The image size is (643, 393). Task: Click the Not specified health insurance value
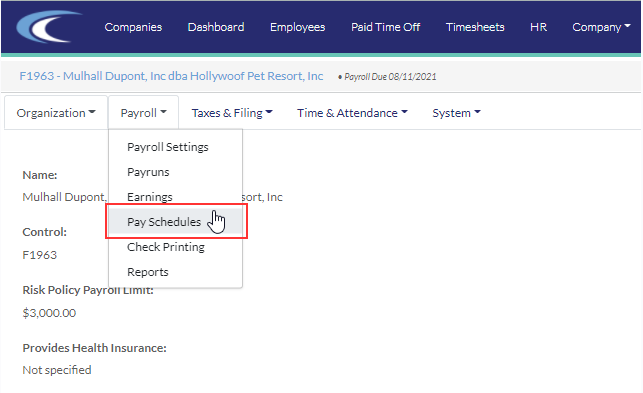(x=57, y=370)
